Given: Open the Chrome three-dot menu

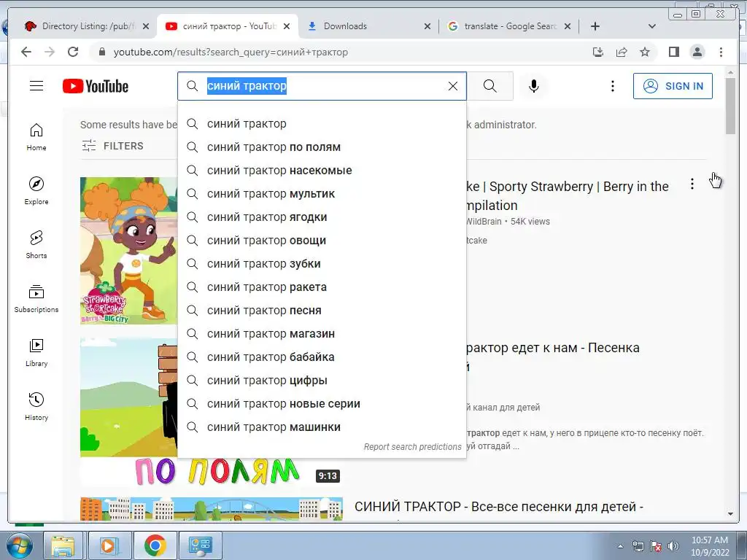Looking at the screenshot, I should pos(721,52).
